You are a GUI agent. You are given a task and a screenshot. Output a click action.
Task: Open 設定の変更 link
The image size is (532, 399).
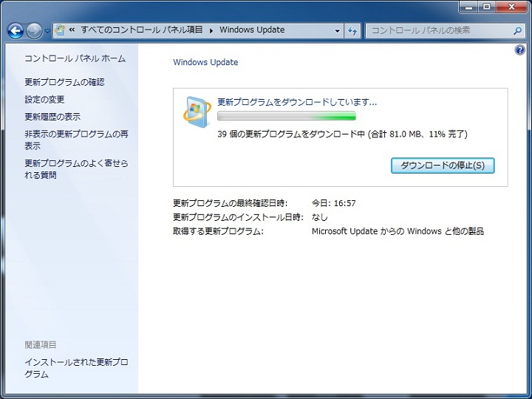point(44,100)
